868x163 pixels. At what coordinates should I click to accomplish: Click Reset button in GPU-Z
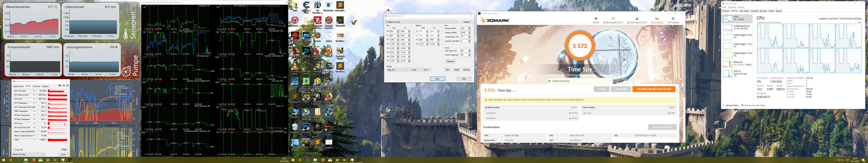point(64,149)
